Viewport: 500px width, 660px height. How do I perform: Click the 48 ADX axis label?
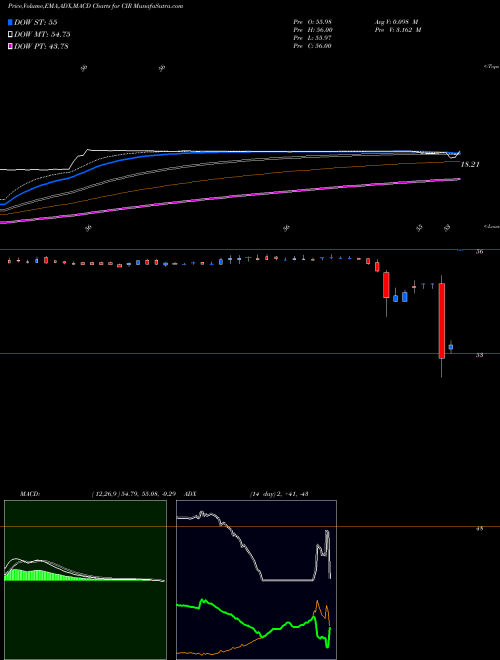[479, 529]
